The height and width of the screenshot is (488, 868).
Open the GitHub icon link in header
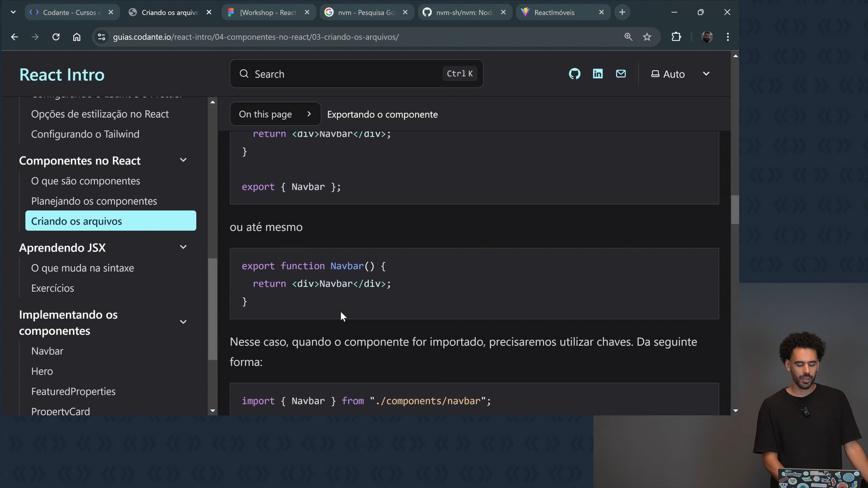click(575, 74)
